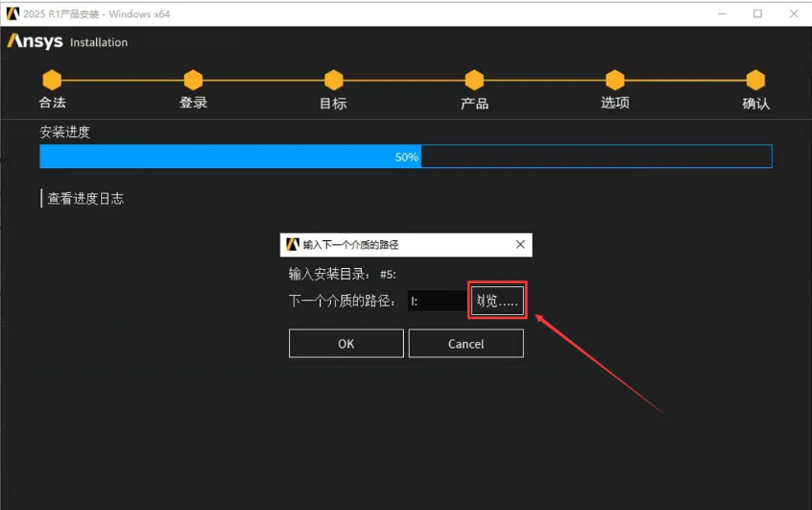Viewport: 812px width, 510px height.
Task: Click the 输入安装目录: #5: text
Action: pos(343,274)
